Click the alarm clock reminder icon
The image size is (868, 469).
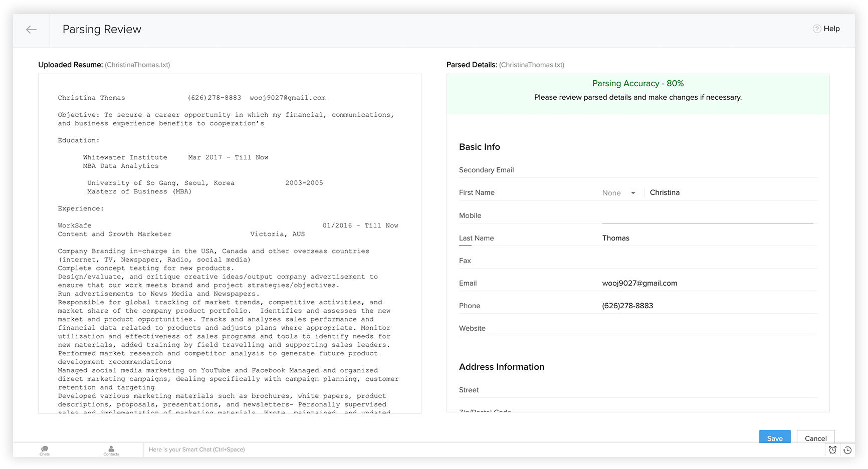pyautogui.click(x=832, y=450)
